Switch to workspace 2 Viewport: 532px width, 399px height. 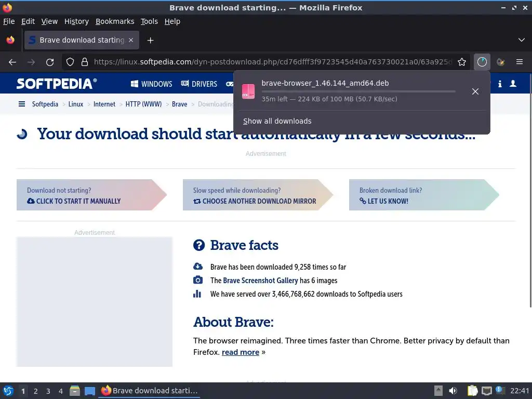pyautogui.click(x=36, y=391)
